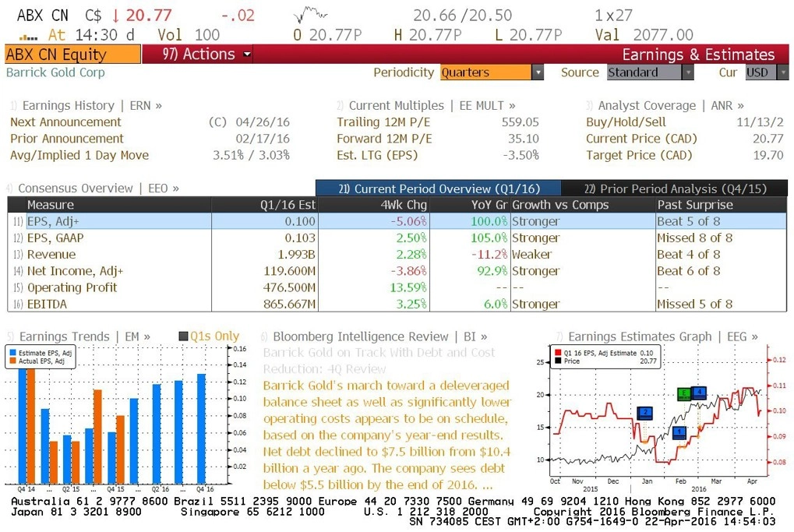The width and height of the screenshot is (794, 532).
Task: Select the 11) EPS, Adj+ row
Action: click(x=397, y=221)
